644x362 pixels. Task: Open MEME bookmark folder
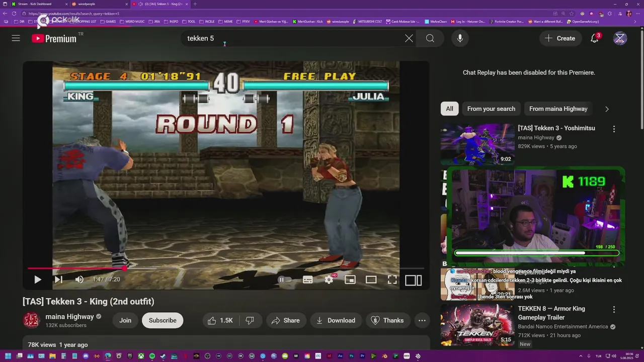pos(225,22)
